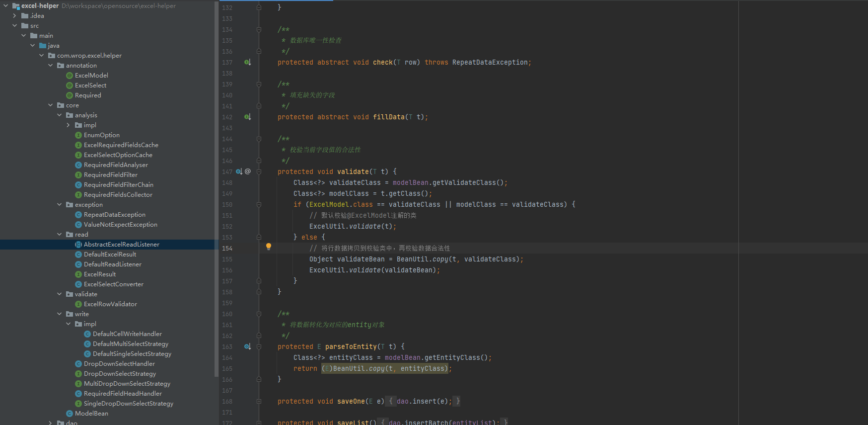Viewport: 868px width, 425px height.
Task: Collapse the validate package
Action: tap(59, 294)
